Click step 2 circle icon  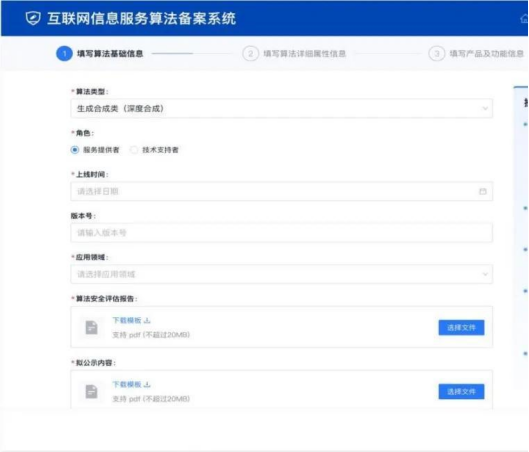(250, 54)
